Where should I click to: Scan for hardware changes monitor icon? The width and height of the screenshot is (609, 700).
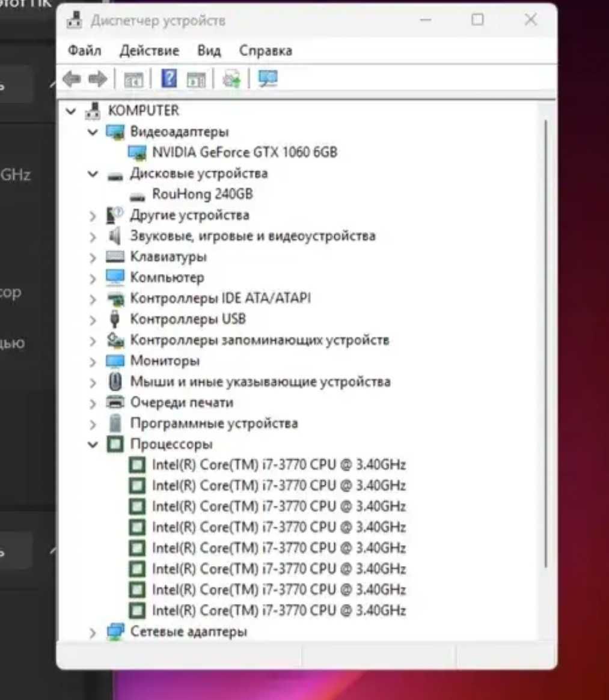click(268, 79)
